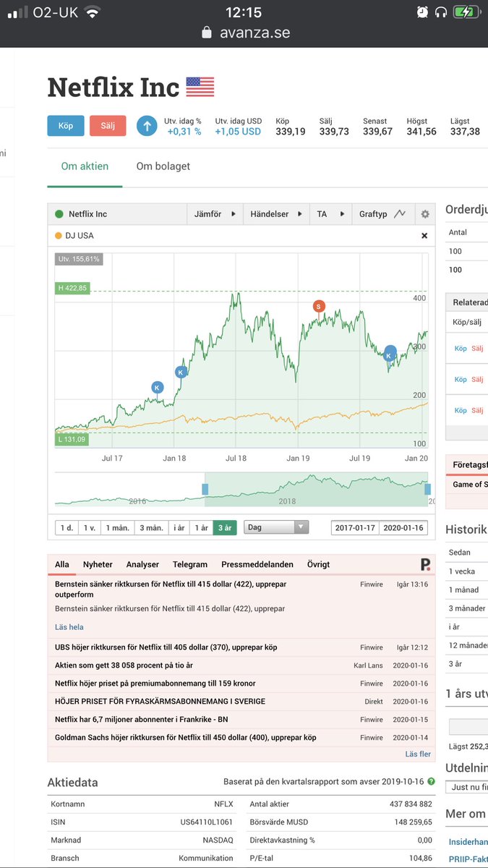Select the Alla news tab
Screen dimensions: 488x868
(62, 564)
